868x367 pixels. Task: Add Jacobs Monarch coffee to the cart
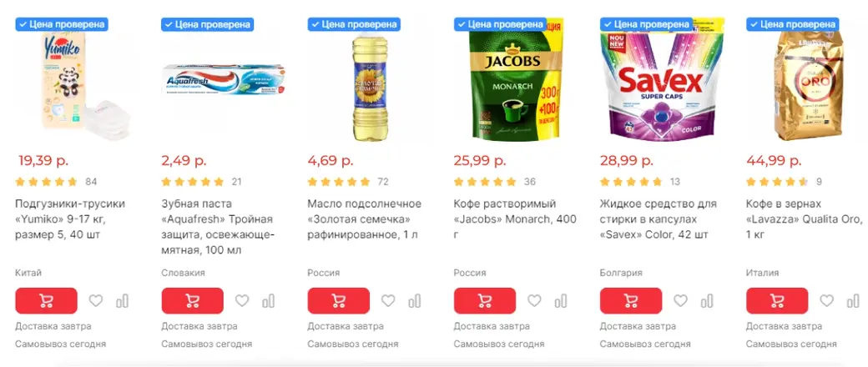coord(485,300)
